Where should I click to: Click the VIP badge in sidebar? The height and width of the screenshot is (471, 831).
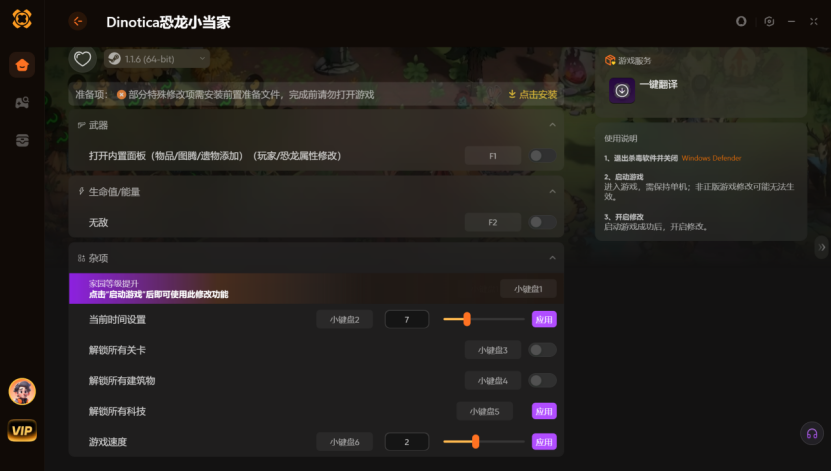(x=22, y=430)
